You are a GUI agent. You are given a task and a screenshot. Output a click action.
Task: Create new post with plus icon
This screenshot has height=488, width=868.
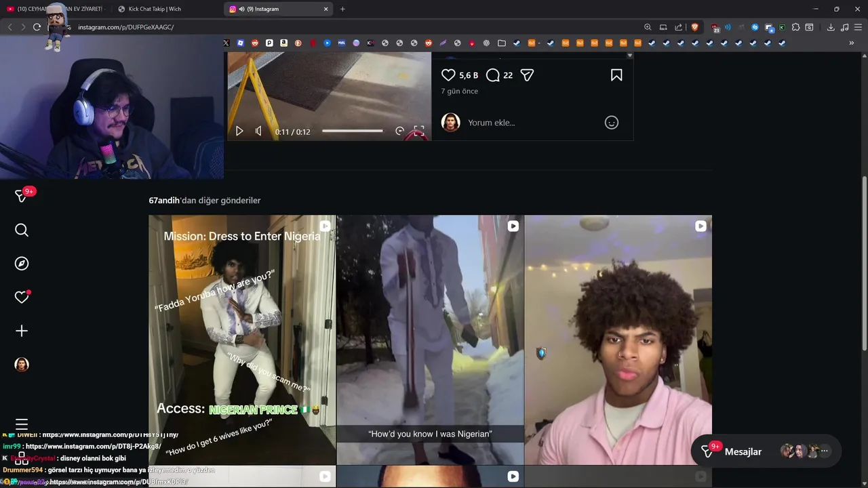[x=22, y=331]
